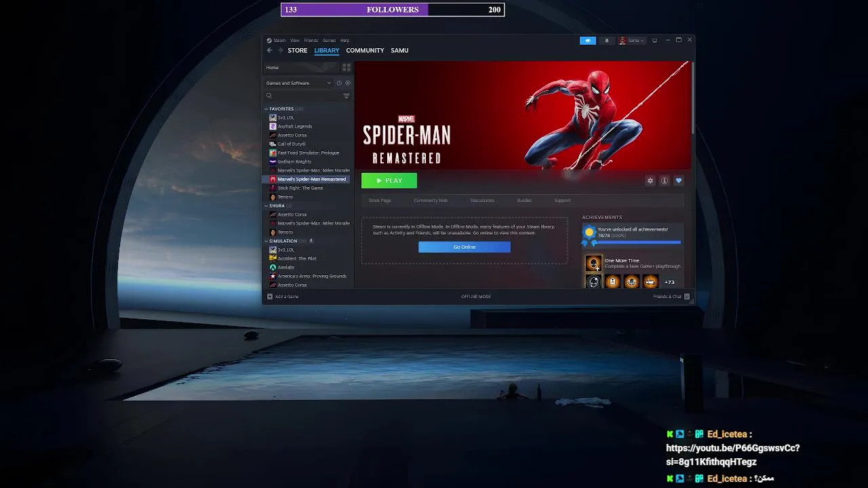Viewport: 868px width, 488px height.
Task: Open the SAMU profile tab
Action: [399, 50]
